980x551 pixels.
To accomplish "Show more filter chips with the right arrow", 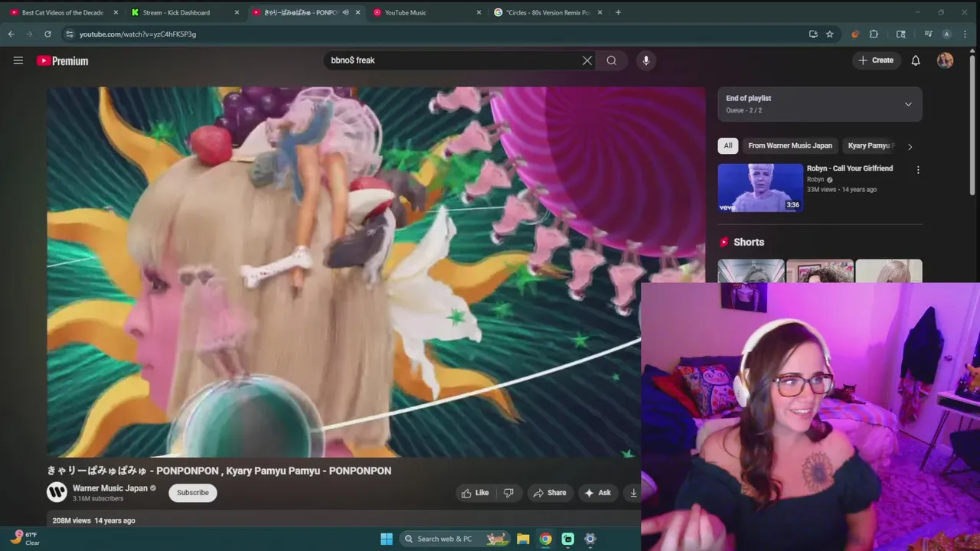I will coord(910,146).
